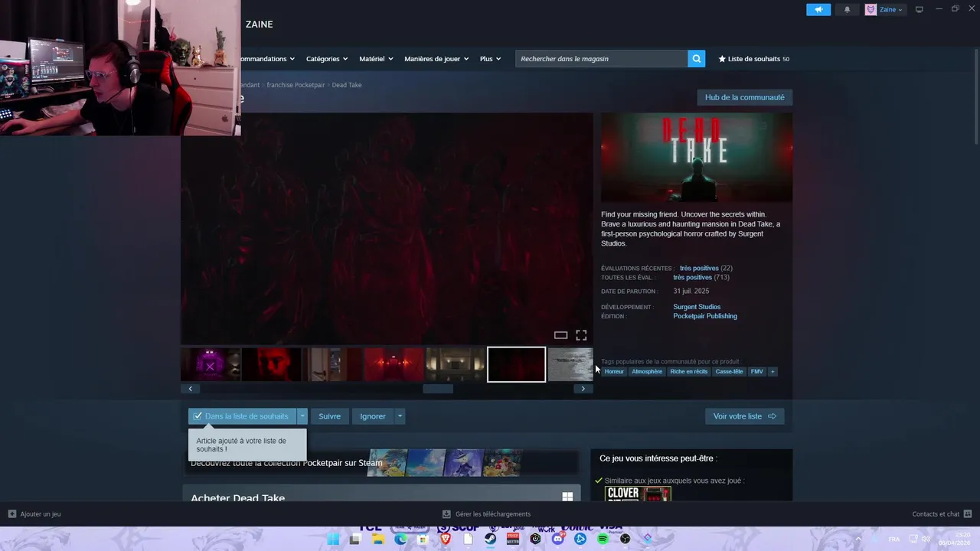980x551 pixels.
Task: Click the Dead Take capsule image
Action: pos(697,158)
